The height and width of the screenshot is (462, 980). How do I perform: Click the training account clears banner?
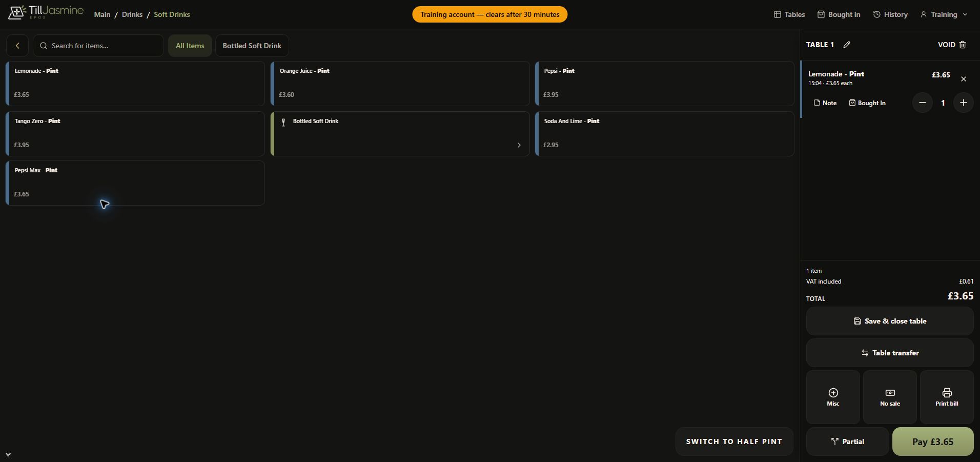tap(489, 14)
